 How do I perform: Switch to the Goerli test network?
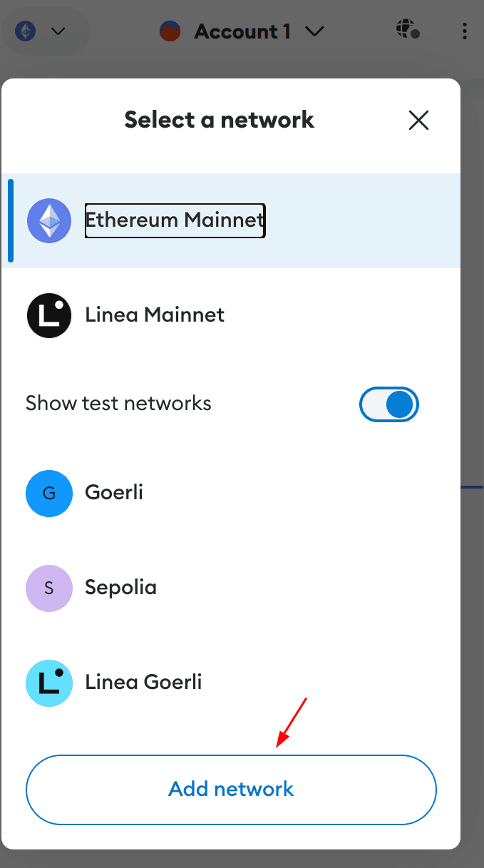point(114,493)
